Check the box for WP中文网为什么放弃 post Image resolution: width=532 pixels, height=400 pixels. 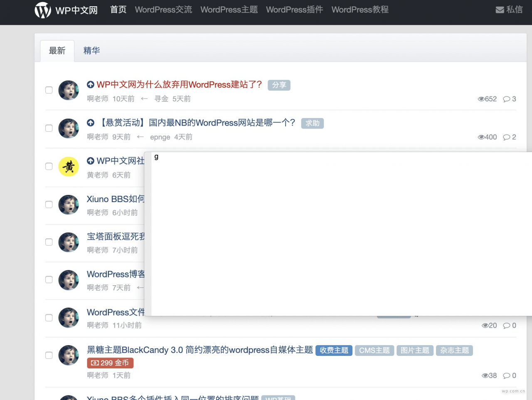click(x=49, y=90)
